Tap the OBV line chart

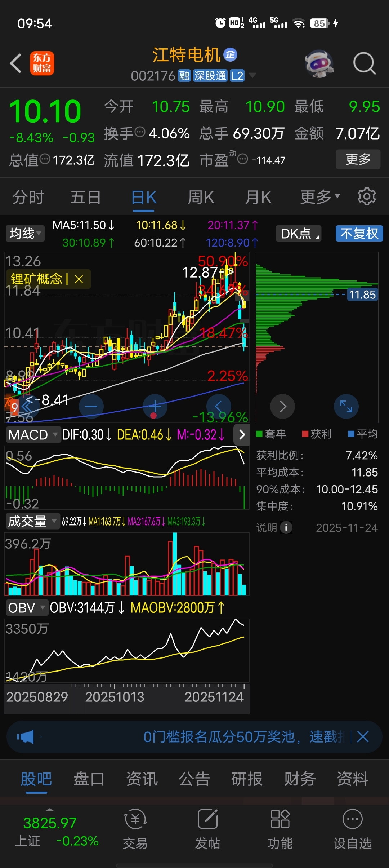pyautogui.click(x=127, y=650)
